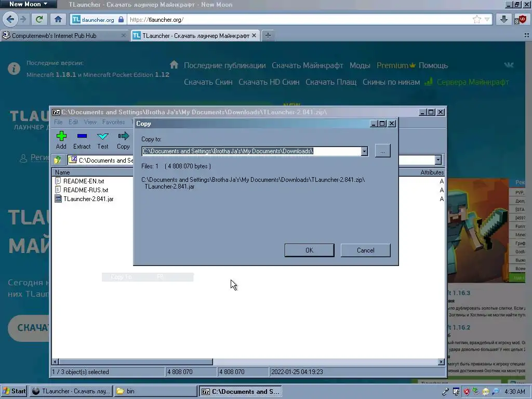Open the 7-Zip File menu

[58, 122]
